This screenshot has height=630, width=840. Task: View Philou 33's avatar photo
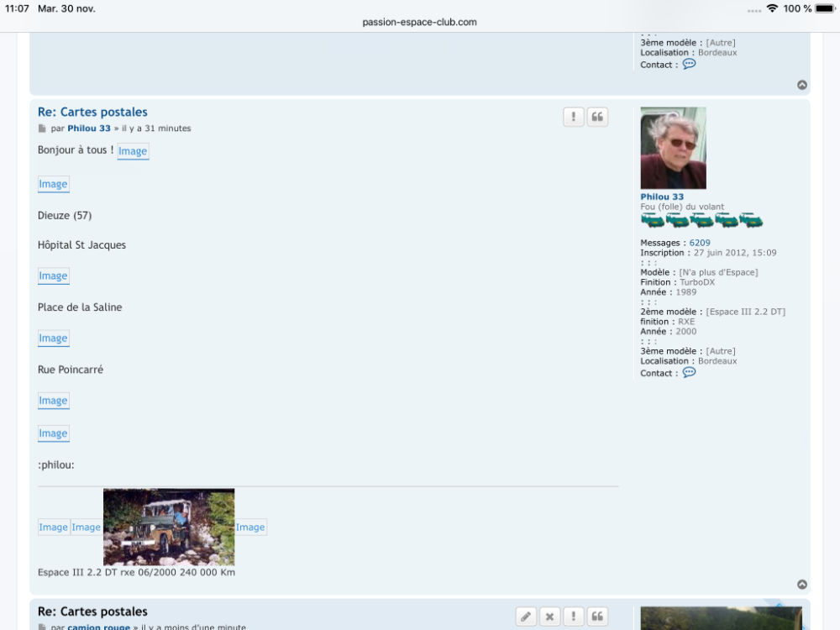click(673, 148)
